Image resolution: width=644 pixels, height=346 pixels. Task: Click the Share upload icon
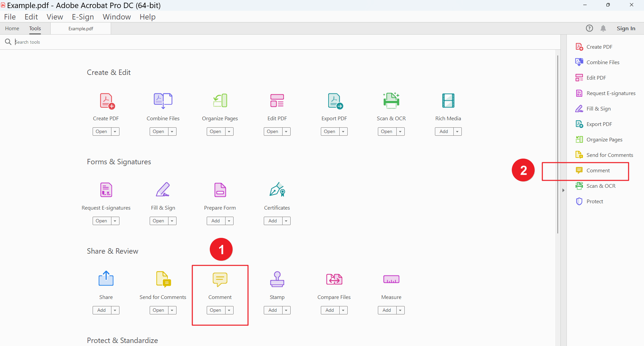point(106,278)
